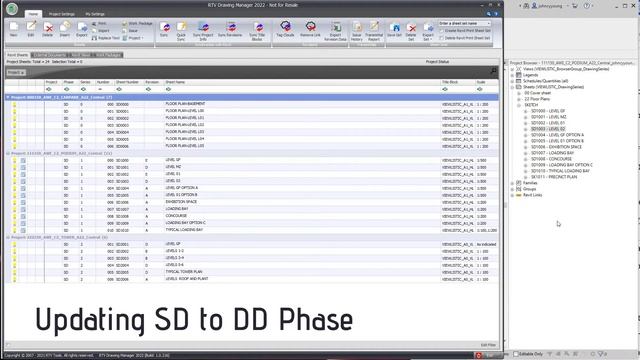
Task: Select the TYPICAL TOWER PLAN row
Action: 251,272
